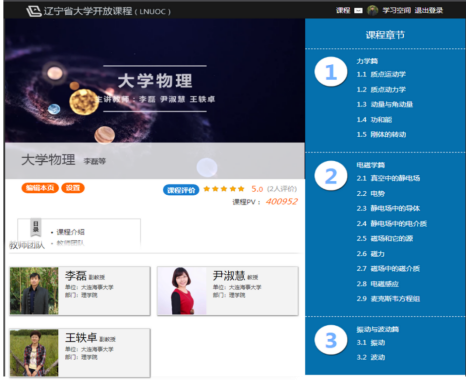Open the mail envelope icon in header
The width and height of the screenshot is (466, 387).
coord(358,11)
